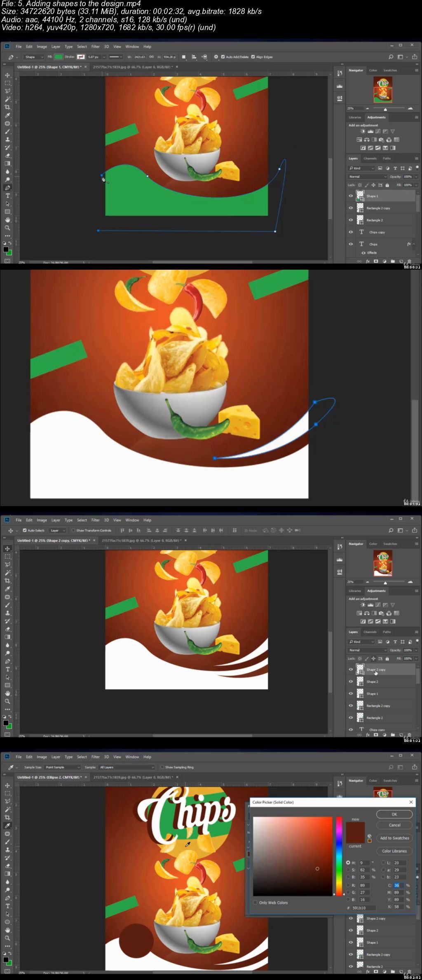Screen dimensions: 422x980
Task: Pick the Type tool in Shape 1 frame
Action: coord(7,196)
